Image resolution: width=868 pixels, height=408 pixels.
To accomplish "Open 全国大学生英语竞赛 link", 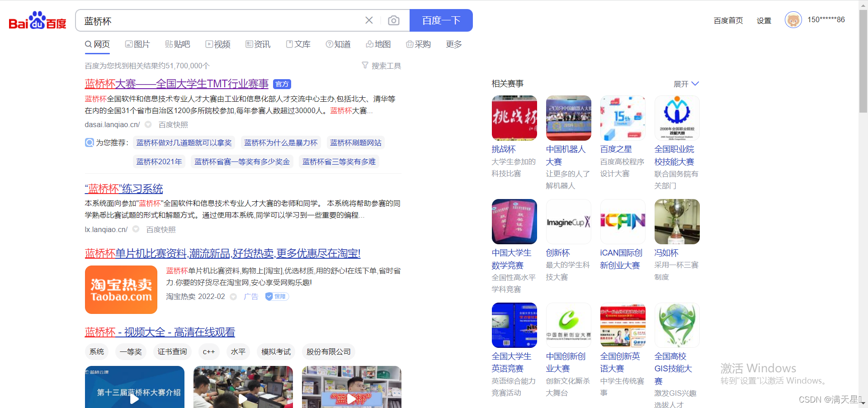I will click(x=512, y=362).
